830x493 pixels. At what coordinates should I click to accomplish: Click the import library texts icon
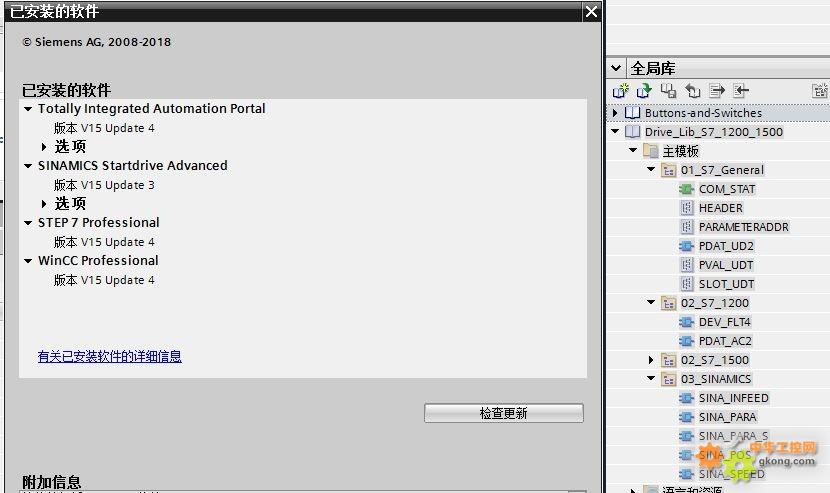[741, 91]
